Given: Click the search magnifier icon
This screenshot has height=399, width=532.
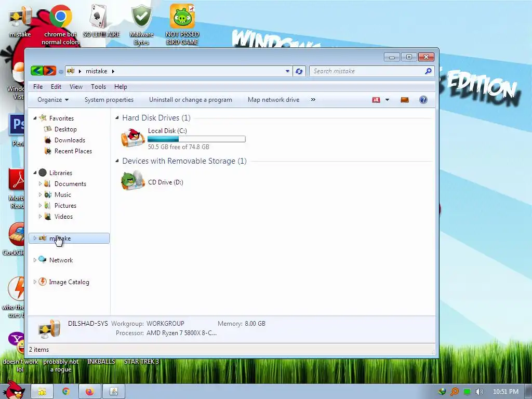Looking at the screenshot, I should 428,71.
